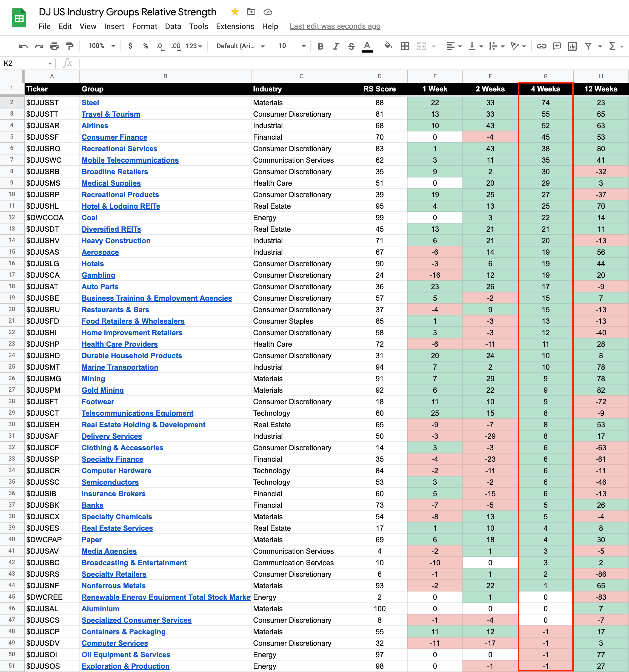The image size is (629, 672).
Task: Open the zoom 100% dropdown
Action: (101, 46)
